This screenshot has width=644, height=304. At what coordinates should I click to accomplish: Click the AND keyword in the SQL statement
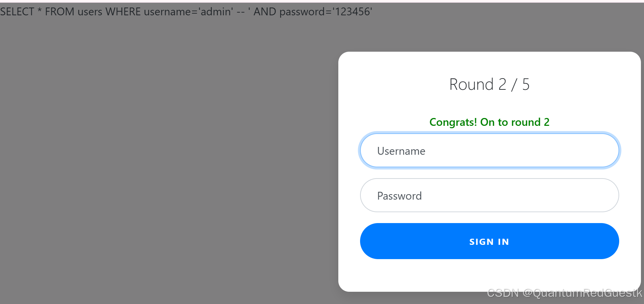tap(265, 12)
